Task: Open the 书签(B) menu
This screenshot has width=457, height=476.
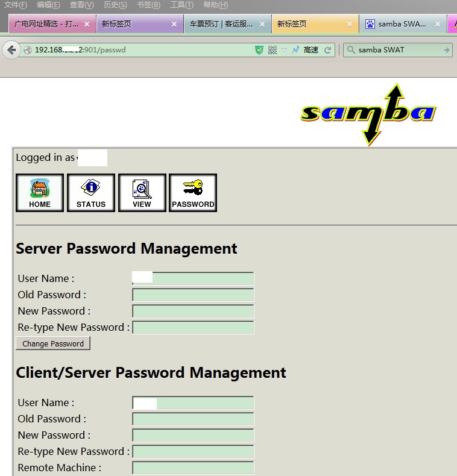Action: point(148,5)
